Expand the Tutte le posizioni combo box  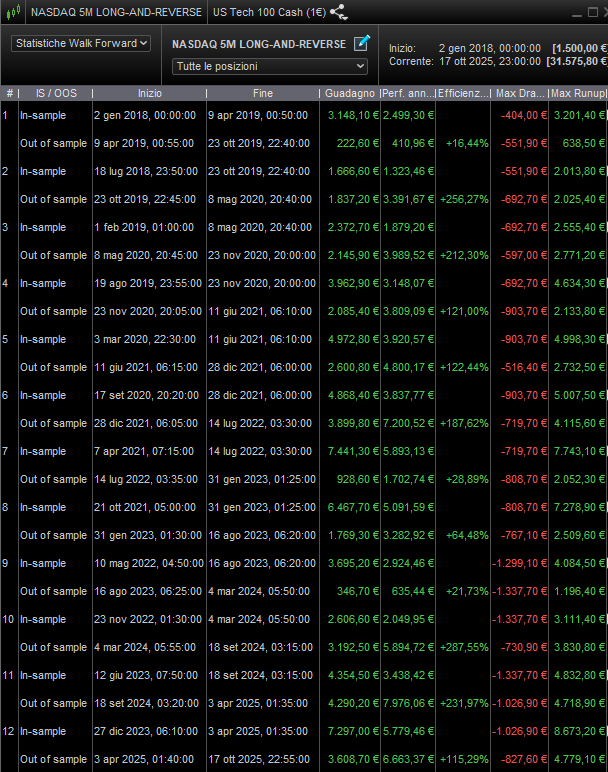pos(270,66)
